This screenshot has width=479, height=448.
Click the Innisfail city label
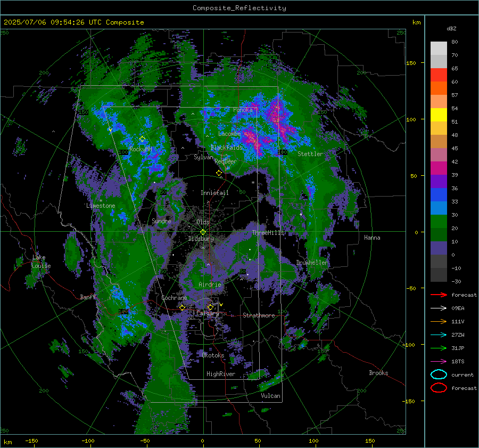point(214,193)
